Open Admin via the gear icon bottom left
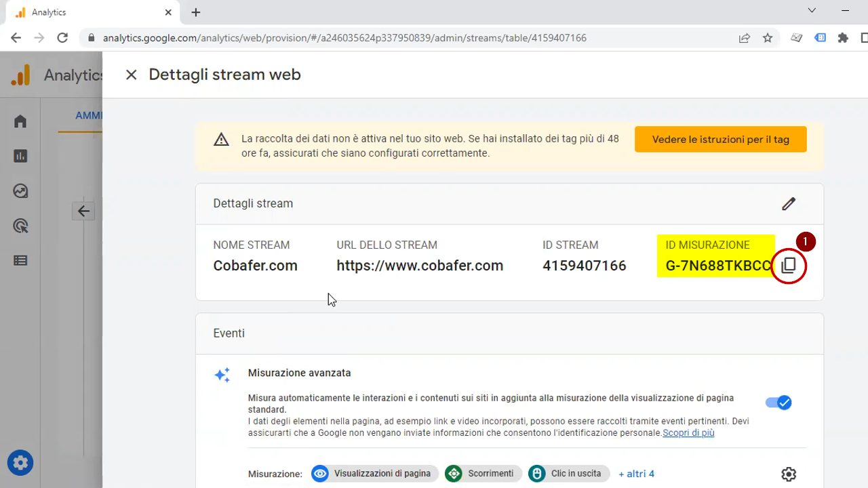Image resolution: width=868 pixels, height=488 pixels. 20,462
